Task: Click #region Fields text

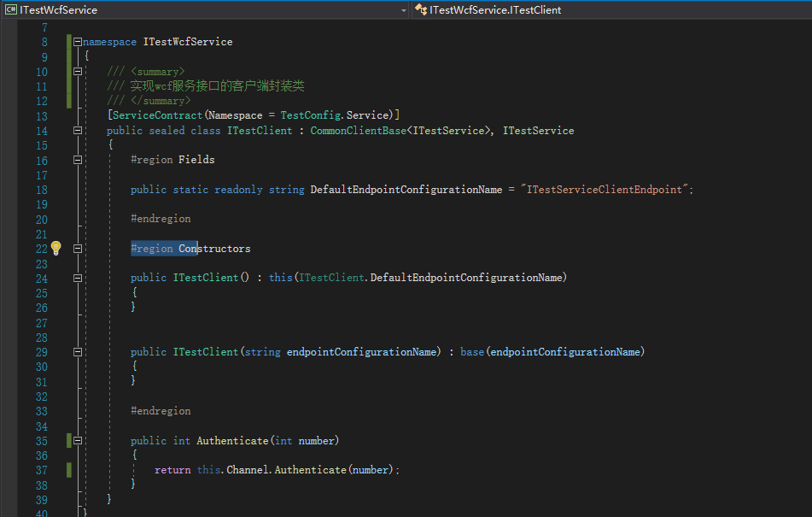Action: point(172,160)
